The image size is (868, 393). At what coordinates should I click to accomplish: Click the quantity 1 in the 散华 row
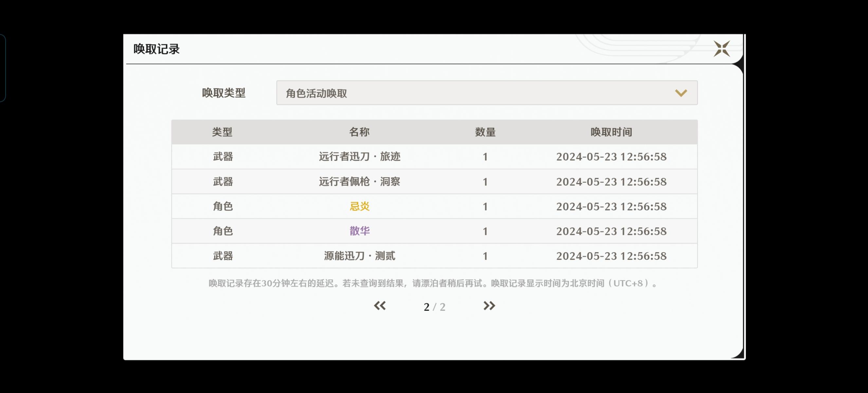485,231
